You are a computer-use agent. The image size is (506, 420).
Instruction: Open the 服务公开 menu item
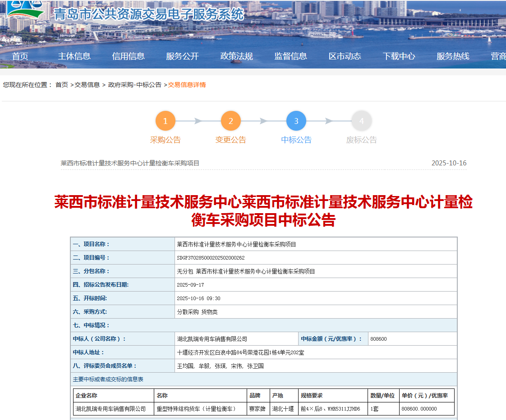pyautogui.click(x=182, y=56)
